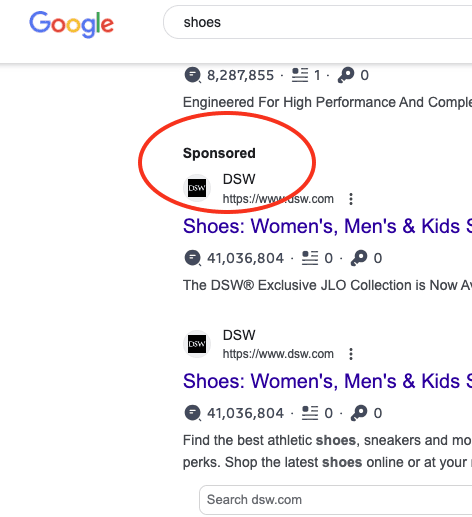Viewport: 472px width, 517px height.
Task: Focus the "Search dsw.com" input box
Action: tap(336, 500)
